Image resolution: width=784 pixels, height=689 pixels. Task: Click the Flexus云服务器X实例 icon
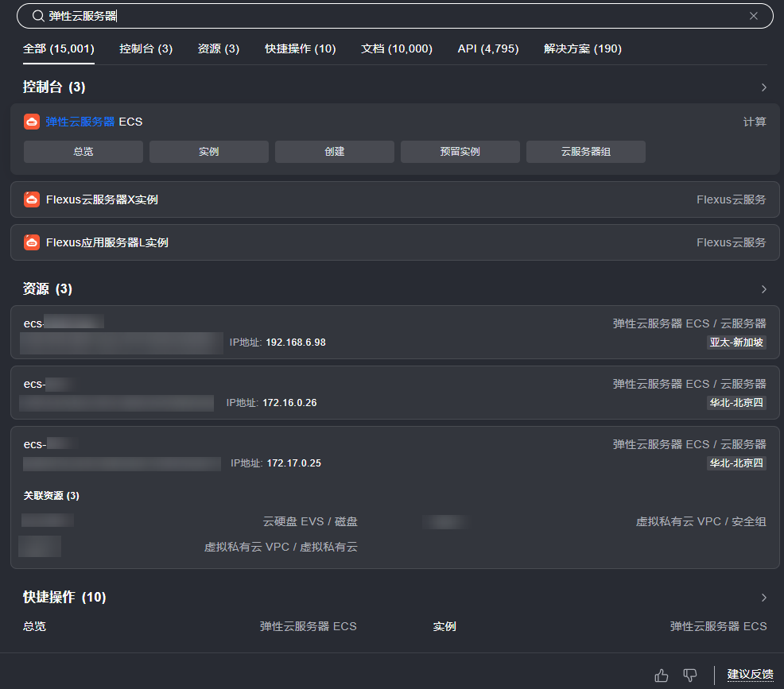(32, 199)
